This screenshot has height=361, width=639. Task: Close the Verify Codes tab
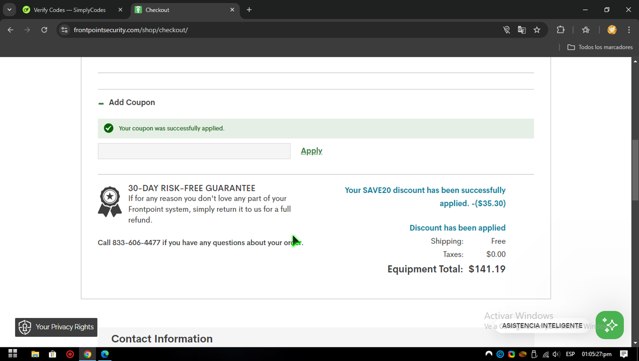pos(120,10)
